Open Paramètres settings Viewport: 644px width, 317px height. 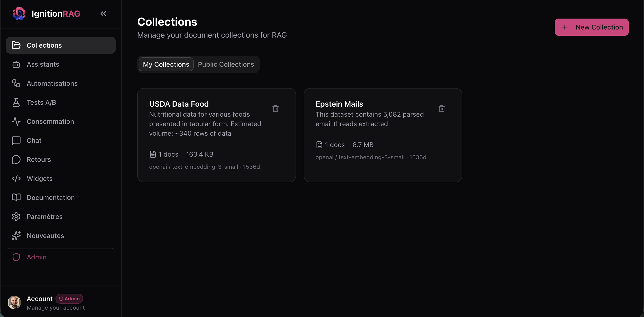point(45,217)
